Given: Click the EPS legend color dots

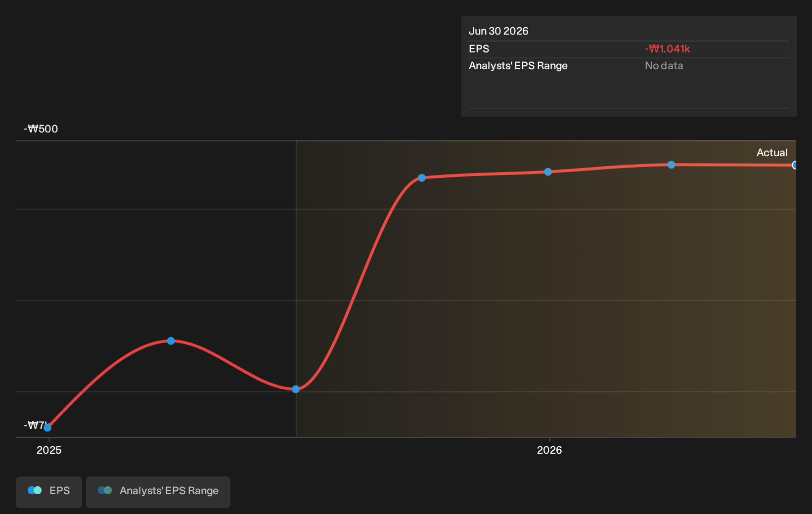Looking at the screenshot, I should 35,490.
